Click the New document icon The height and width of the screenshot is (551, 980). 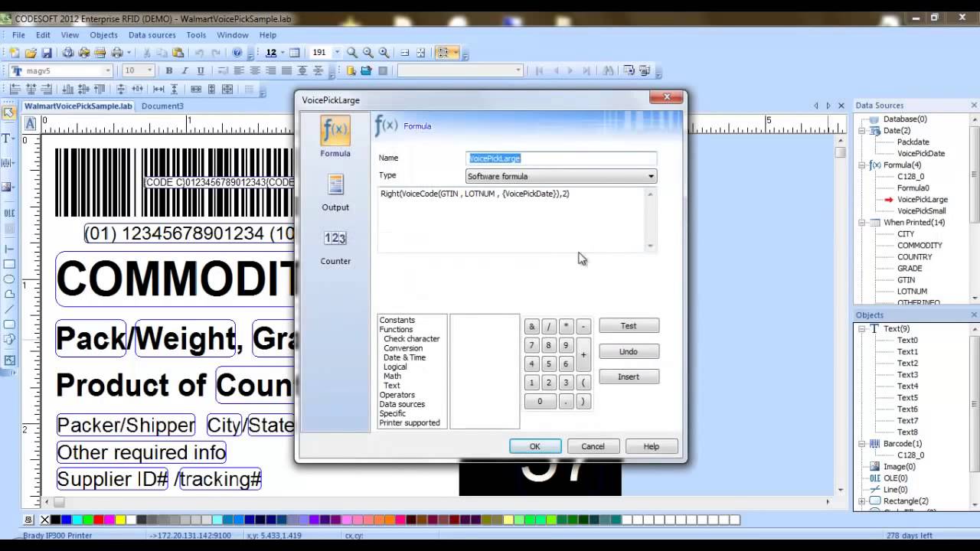(x=15, y=53)
